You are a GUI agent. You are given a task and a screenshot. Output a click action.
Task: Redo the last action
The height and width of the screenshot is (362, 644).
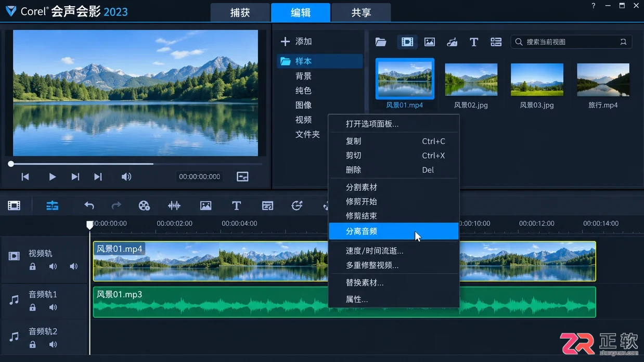[117, 206]
